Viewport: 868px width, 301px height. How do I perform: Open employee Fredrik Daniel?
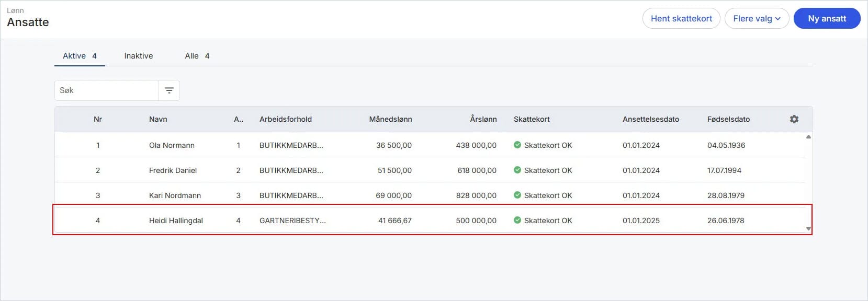(173, 170)
